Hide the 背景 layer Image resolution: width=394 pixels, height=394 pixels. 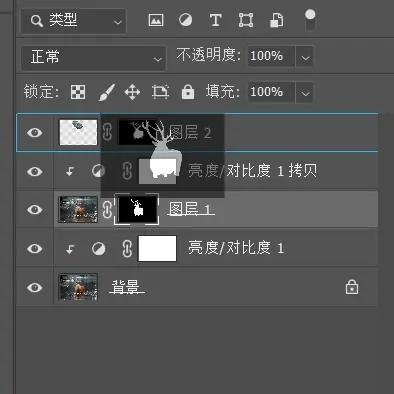[35, 287]
